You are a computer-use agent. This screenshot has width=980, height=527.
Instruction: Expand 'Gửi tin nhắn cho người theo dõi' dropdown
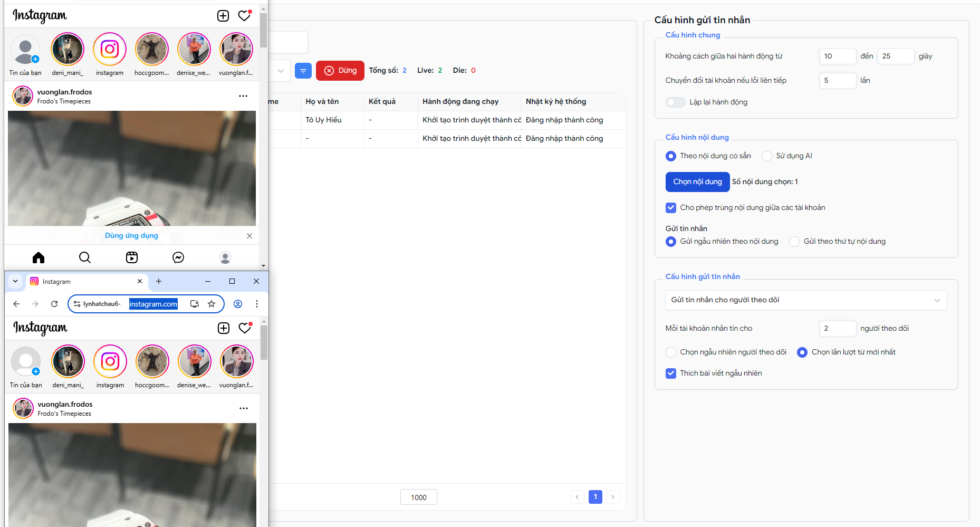806,300
